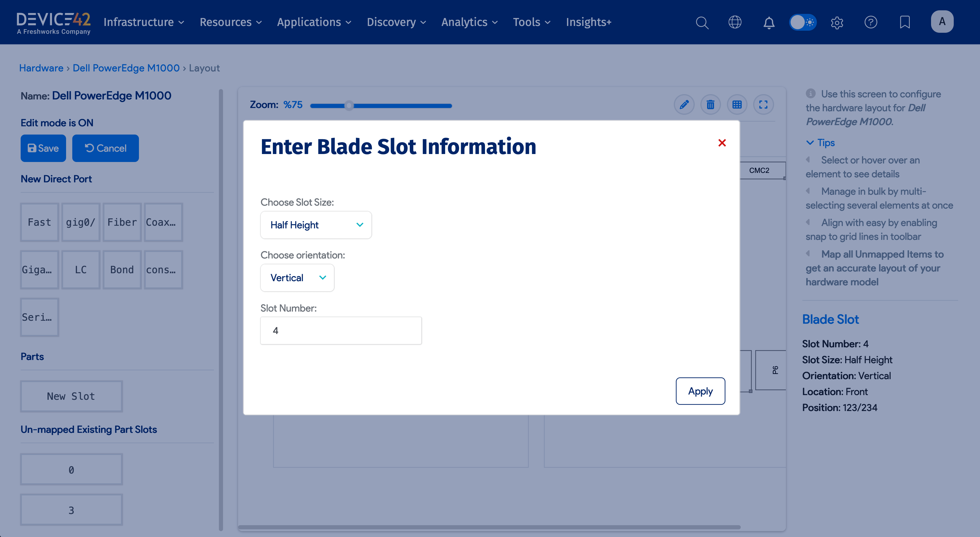The width and height of the screenshot is (980, 537).
Task: Open the bookmark icon in header
Action: tap(905, 22)
